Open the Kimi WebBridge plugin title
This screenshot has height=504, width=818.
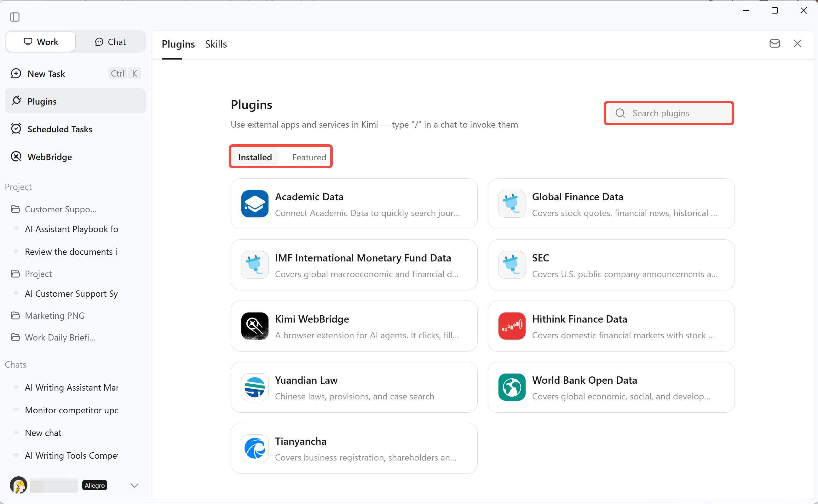pyautogui.click(x=312, y=319)
